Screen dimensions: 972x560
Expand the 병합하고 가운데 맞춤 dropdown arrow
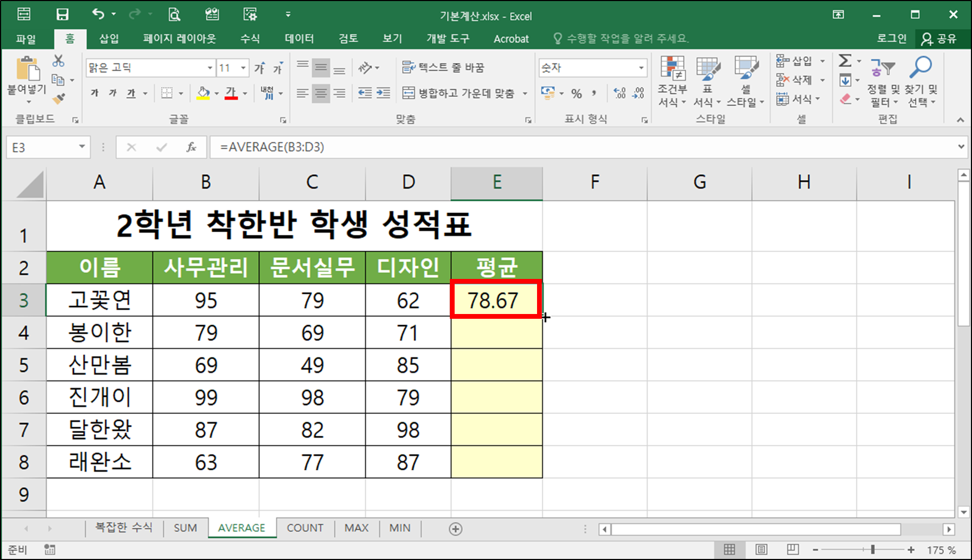click(525, 93)
